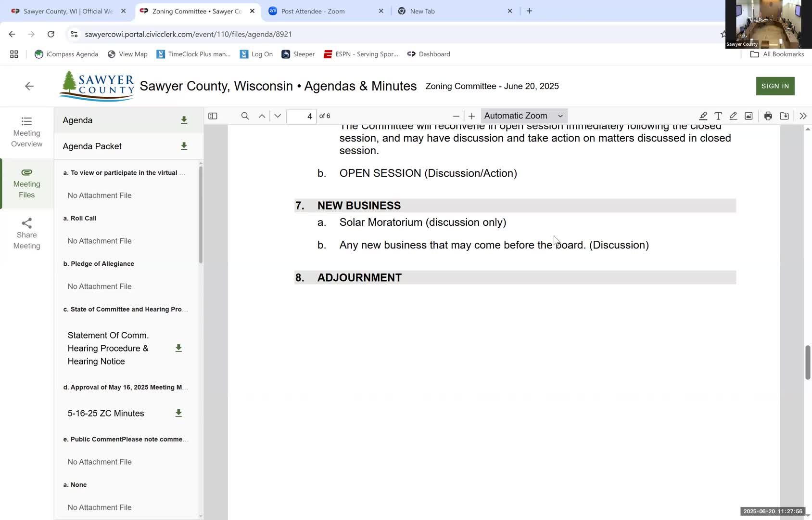Download the Agenda Packet file
Screen dimensions: 812x520
pyautogui.click(x=184, y=146)
